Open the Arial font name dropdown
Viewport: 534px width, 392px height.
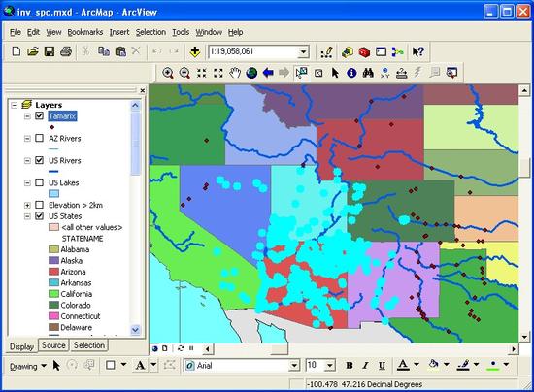coord(294,366)
